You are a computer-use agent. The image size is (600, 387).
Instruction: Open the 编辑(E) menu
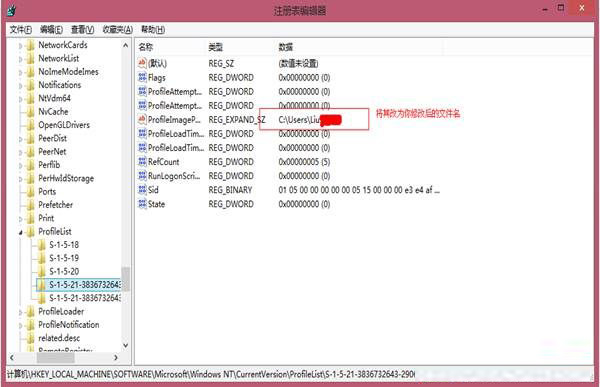pos(51,29)
